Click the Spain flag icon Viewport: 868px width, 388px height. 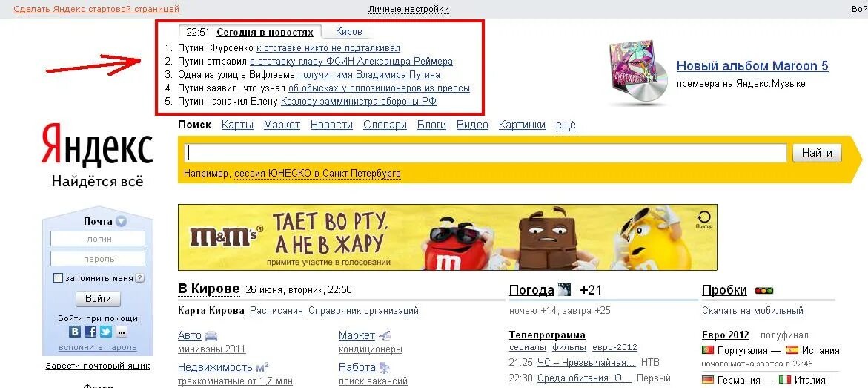pyautogui.click(x=792, y=350)
